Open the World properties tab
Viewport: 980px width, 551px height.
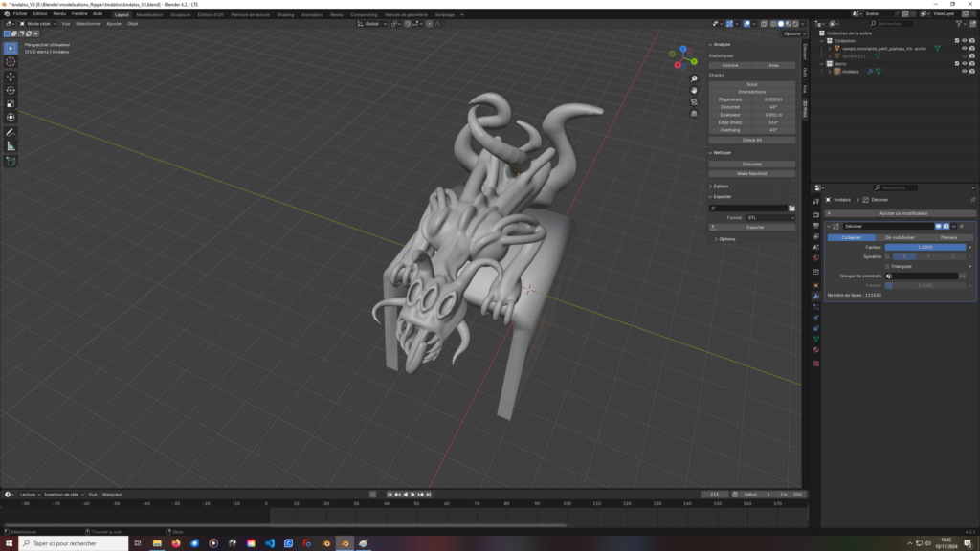coord(816,258)
